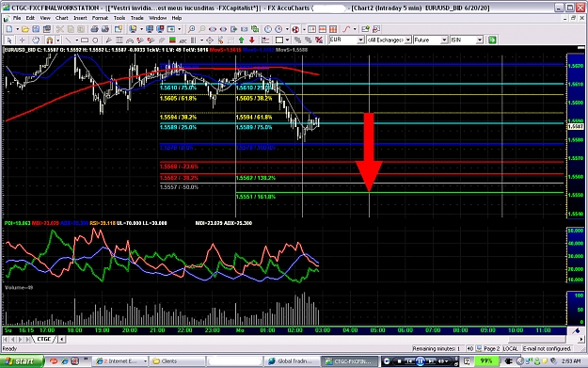Viewport: 588px width, 368px height.
Task: Open the Future instrument type dropdown
Action: [444, 40]
